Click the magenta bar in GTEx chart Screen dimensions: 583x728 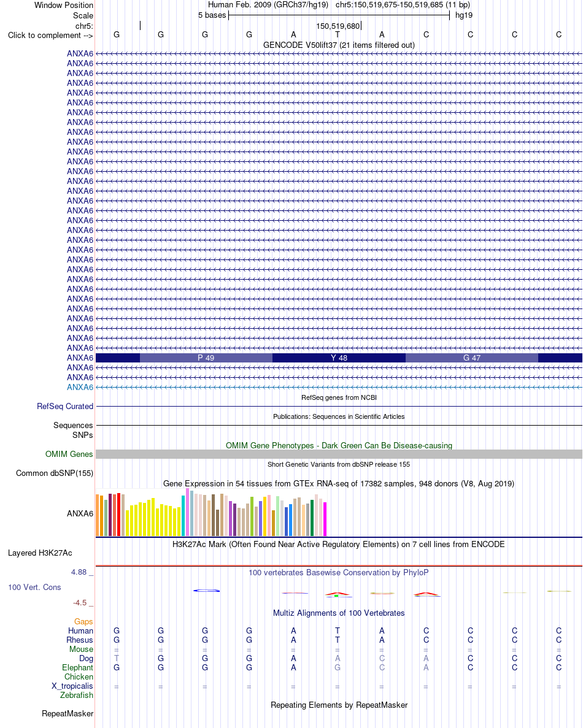point(325,519)
